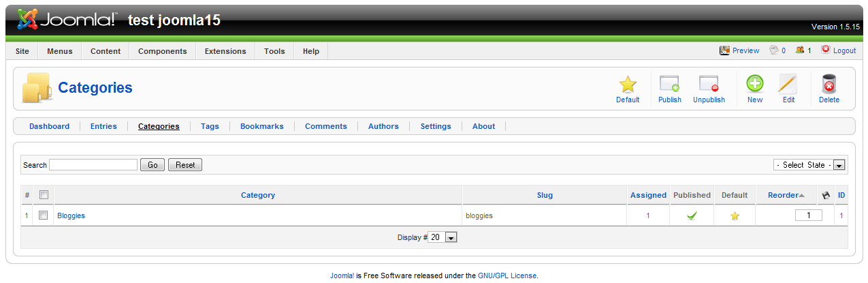This screenshot has width=868, height=283.
Task: Check the Bloggies row checkbox
Action: [x=44, y=215]
